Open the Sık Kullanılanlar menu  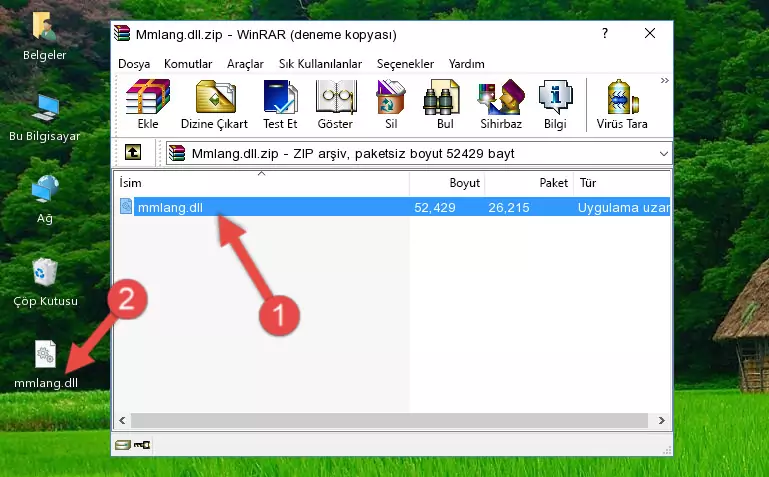(x=320, y=64)
